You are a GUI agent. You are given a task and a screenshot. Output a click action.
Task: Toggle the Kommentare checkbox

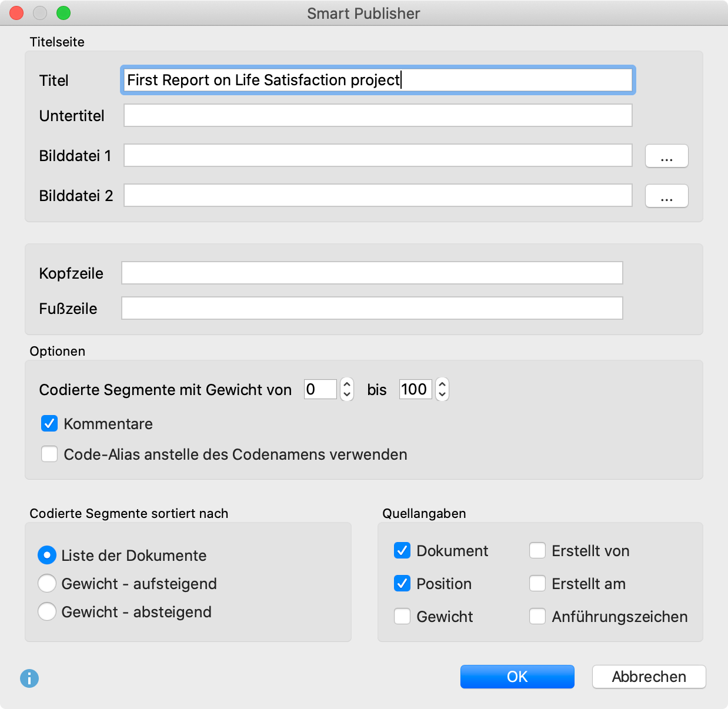pyautogui.click(x=49, y=423)
